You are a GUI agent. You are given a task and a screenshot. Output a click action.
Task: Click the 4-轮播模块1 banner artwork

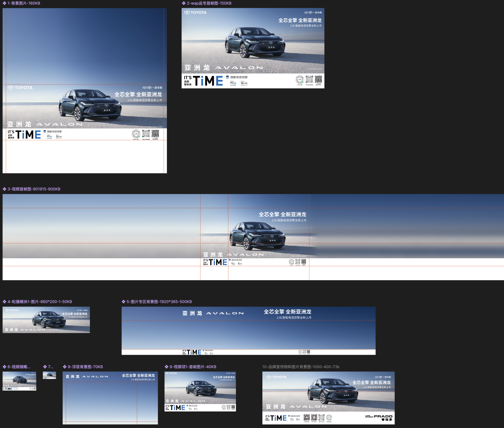coord(46,320)
